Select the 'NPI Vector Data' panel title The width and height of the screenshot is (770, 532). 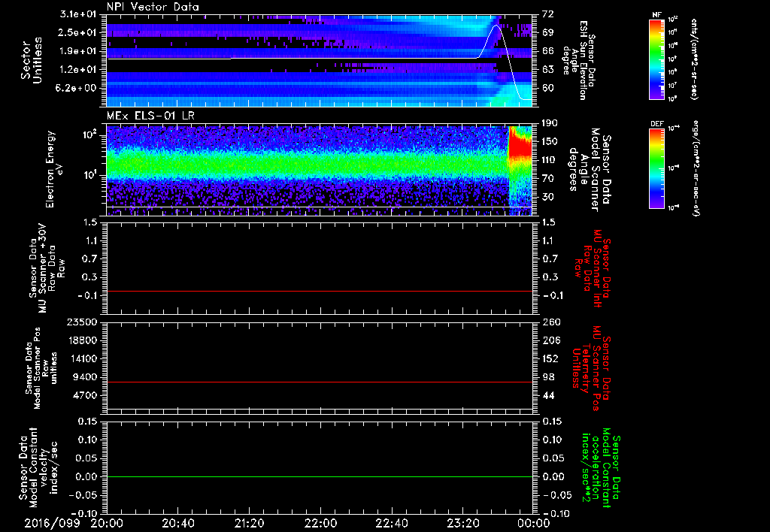click(153, 7)
